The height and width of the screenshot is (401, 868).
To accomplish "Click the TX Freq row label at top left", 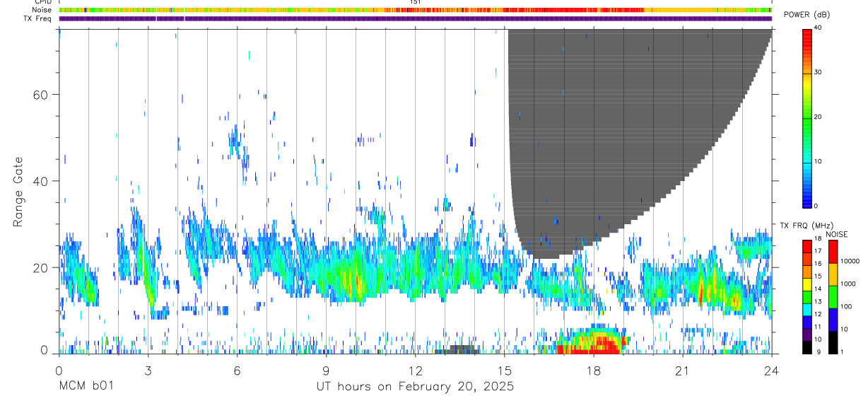I will point(37,18).
